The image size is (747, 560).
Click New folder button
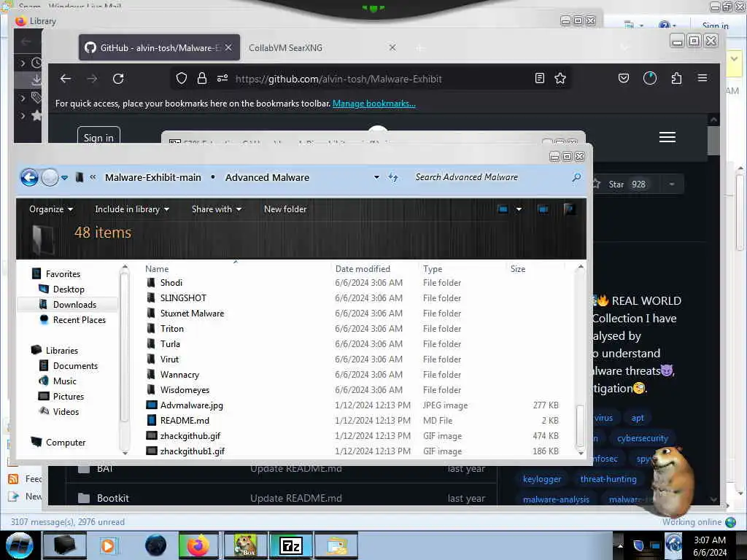285,209
